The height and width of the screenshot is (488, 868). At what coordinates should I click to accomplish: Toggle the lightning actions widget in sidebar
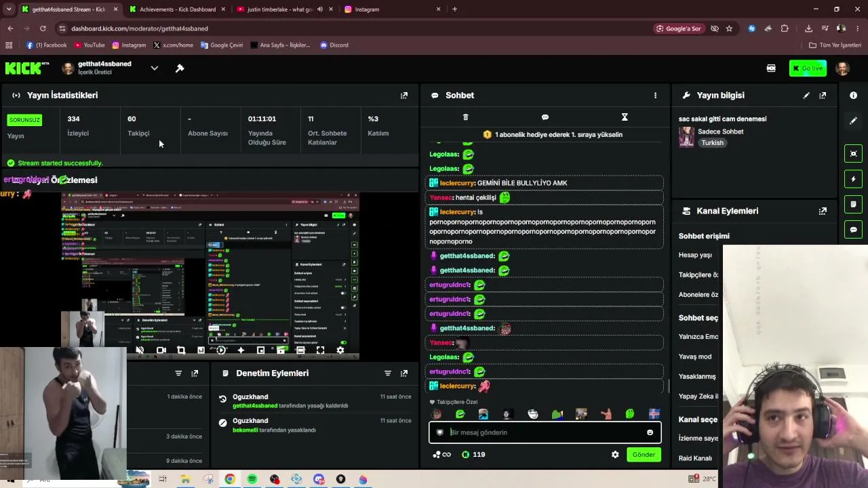click(x=853, y=179)
